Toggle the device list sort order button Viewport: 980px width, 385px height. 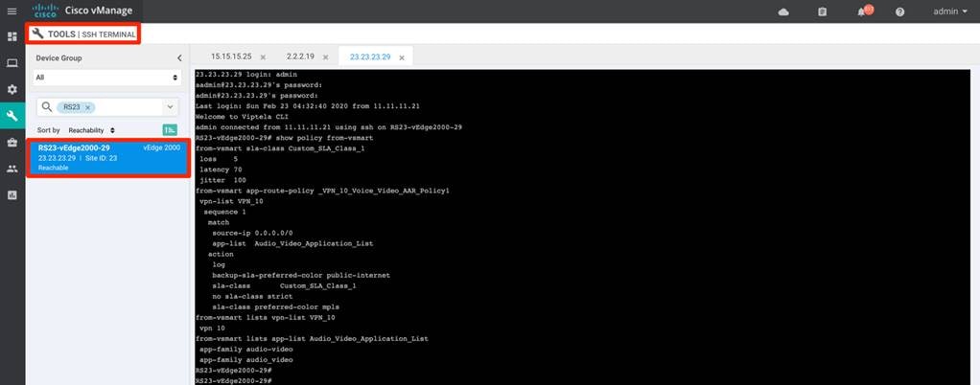pyautogui.click(x=170, y=129)
